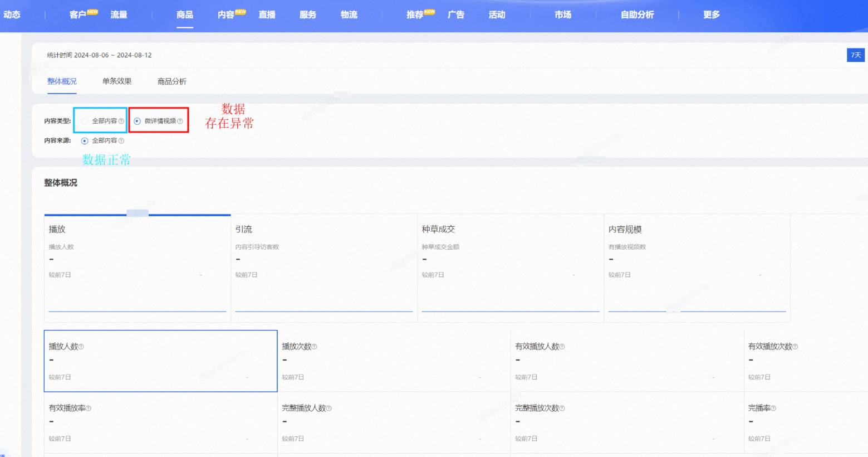Select the 种草成交 overview card

511,268
